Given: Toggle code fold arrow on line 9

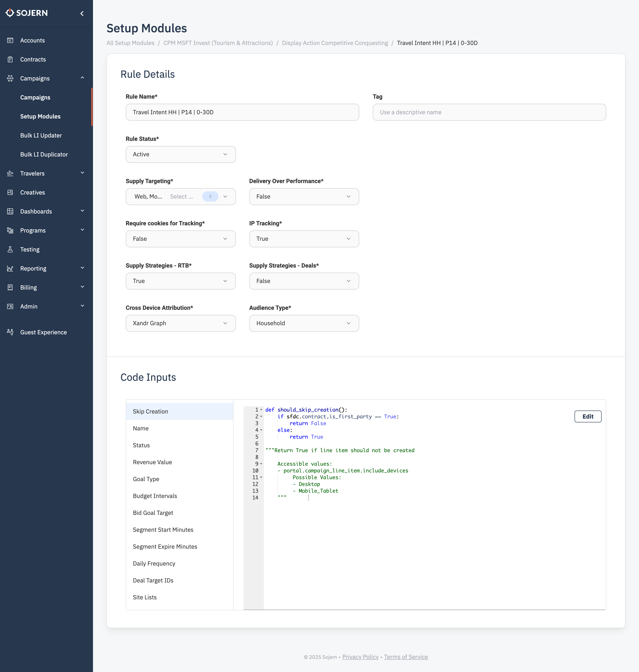Looking at the screenshot, I should (261, 464).
